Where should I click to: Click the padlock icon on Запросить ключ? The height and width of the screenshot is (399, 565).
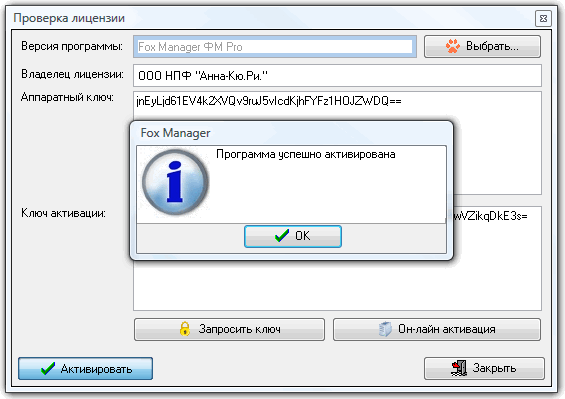pos(184,329)
